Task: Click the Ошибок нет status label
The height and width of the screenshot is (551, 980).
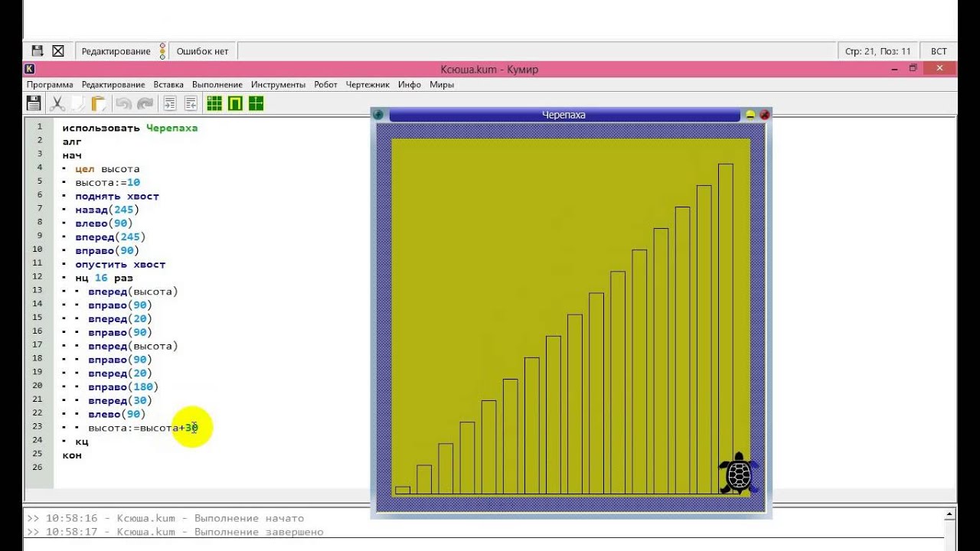Action: pos(203,51)
